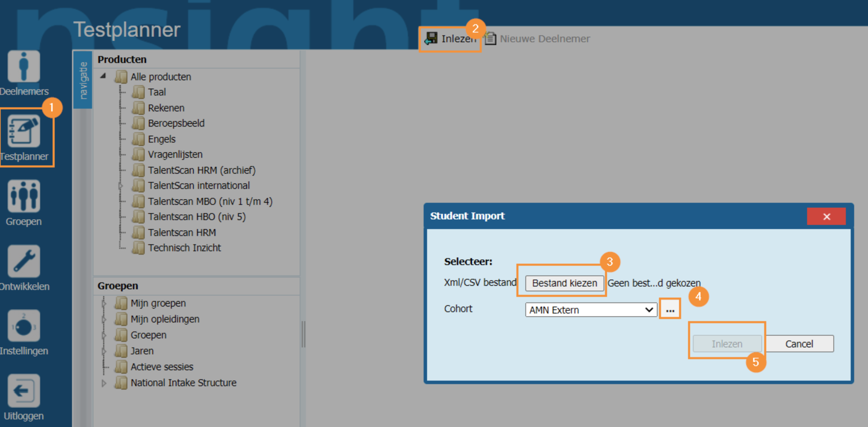Open the Cohort AMN Extern dropdown
The height and width of the screenshot is (427, 868).
(x=590, y=310)
